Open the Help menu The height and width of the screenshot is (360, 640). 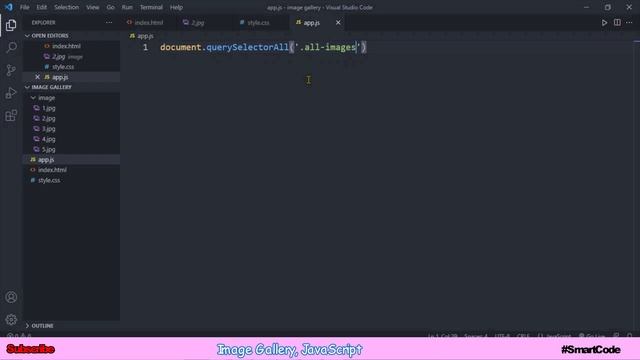176,7
